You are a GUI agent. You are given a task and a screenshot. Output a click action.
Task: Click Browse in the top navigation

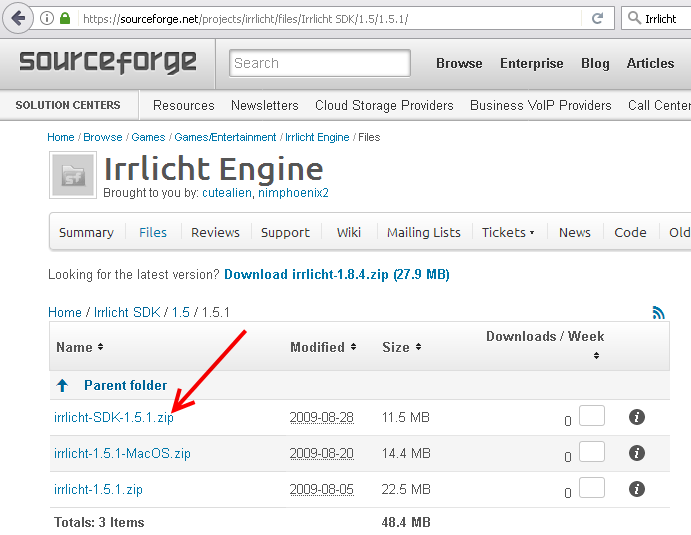(459, 63)
